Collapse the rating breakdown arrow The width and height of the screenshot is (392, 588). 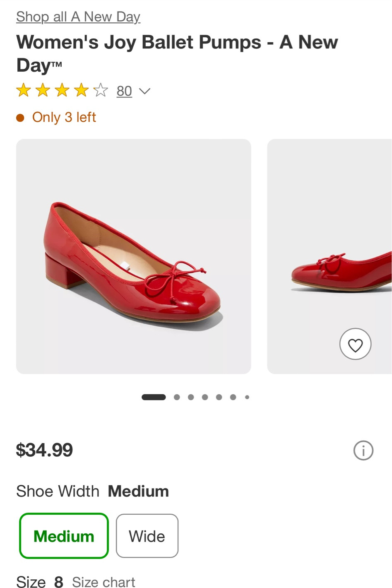click(144, 91)
